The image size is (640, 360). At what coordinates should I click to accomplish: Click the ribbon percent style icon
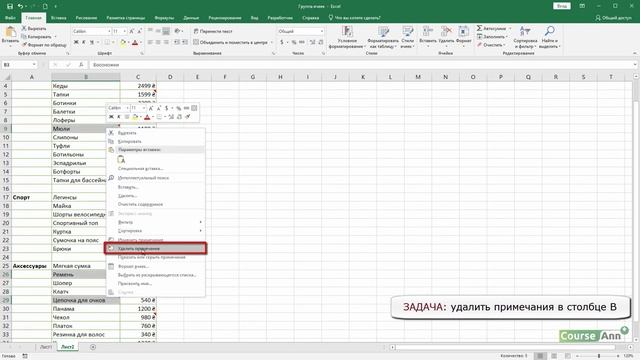click(294, 42)
